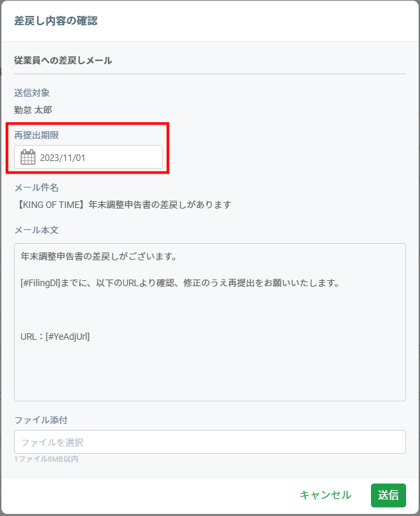Viewport: 420px width, 516px height.
Task: Click the 2023/11/01 date value
Action: coord(62,158)
